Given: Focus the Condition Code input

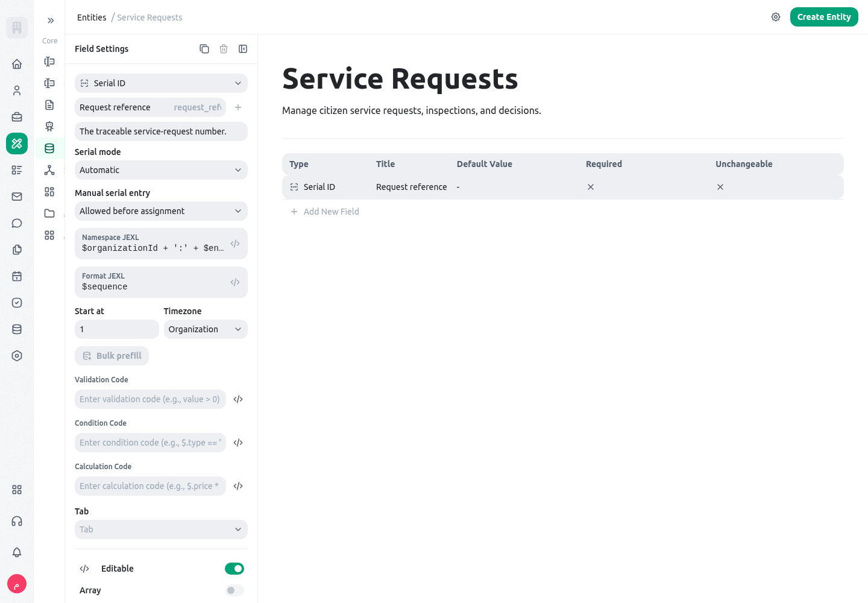Looking at the screenshot, I should coord(150,443).
